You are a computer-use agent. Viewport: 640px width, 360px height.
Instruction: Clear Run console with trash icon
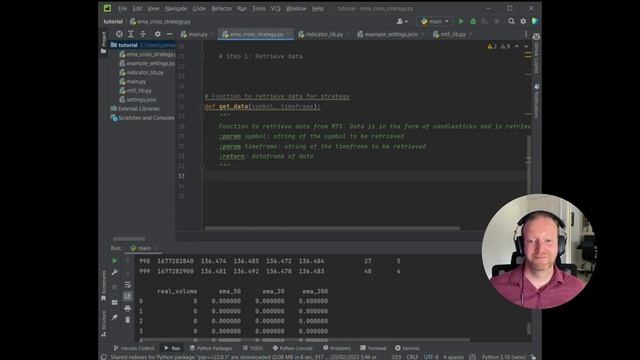128,320
